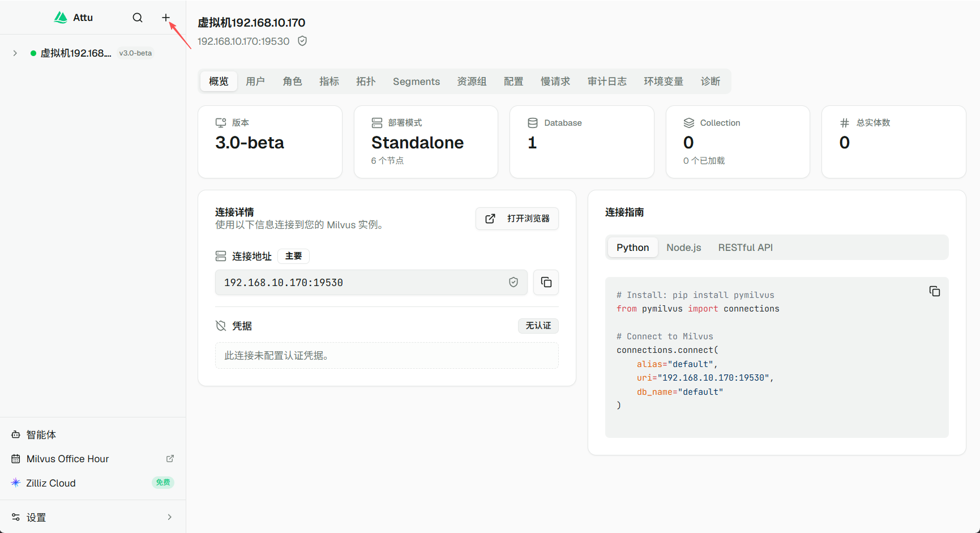Click the 主要 address badge
The width and height of the screenshot is (980, 533).
point(293,256)
